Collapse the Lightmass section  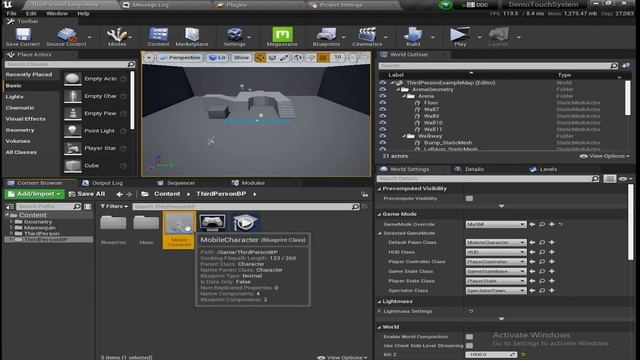[x=379, y=302]
